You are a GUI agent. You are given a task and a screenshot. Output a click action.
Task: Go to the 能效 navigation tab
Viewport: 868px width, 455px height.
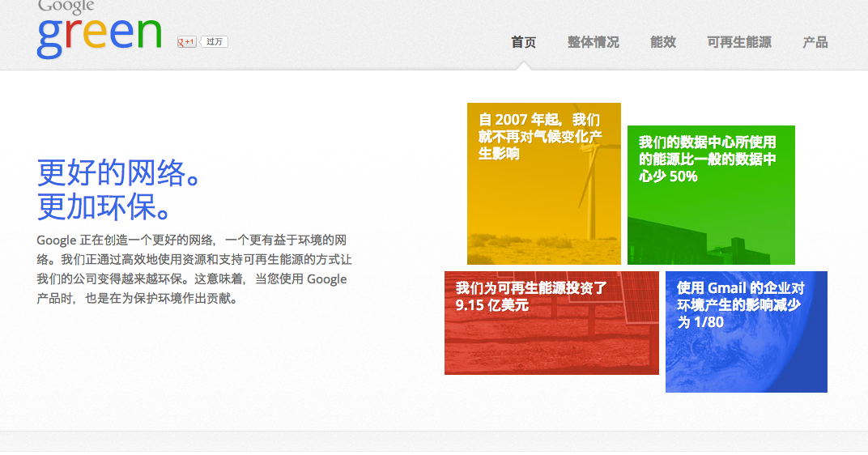663,42
